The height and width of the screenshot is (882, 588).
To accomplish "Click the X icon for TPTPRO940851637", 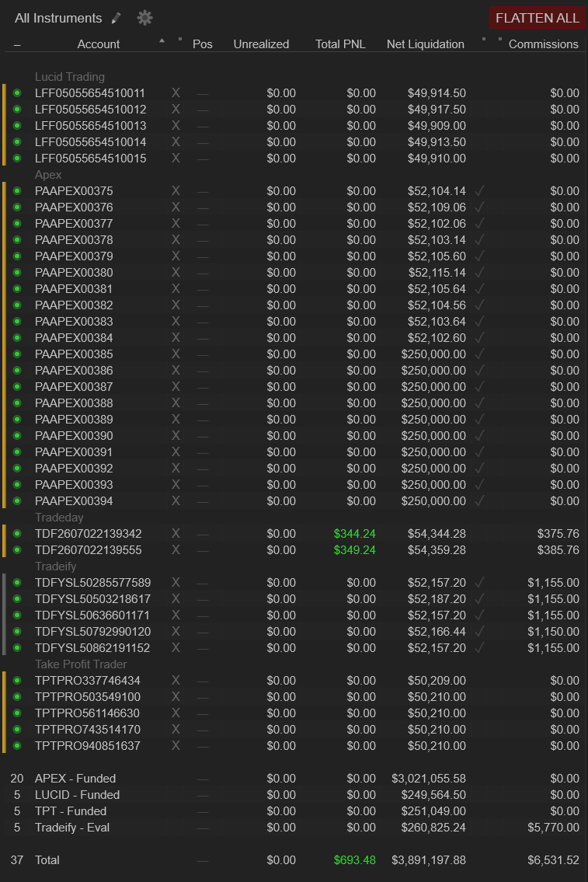I will [x=176, y=745].
